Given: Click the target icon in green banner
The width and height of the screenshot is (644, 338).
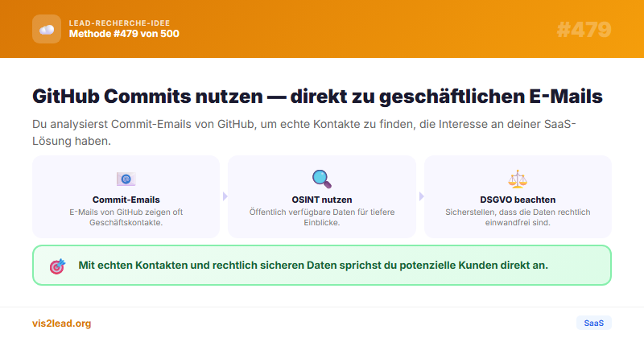Looking at the screenshot, I should pyautogui.click(x=57, y=266).
